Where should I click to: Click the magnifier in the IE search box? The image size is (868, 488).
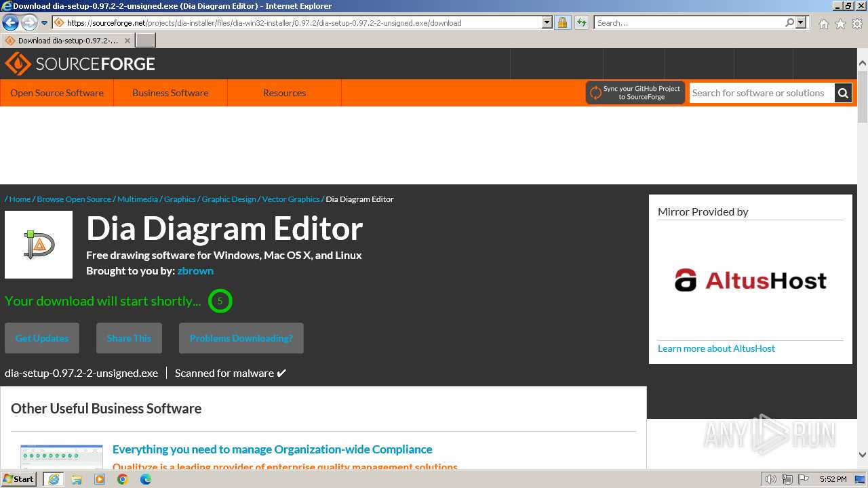click(x=789, y=22)
